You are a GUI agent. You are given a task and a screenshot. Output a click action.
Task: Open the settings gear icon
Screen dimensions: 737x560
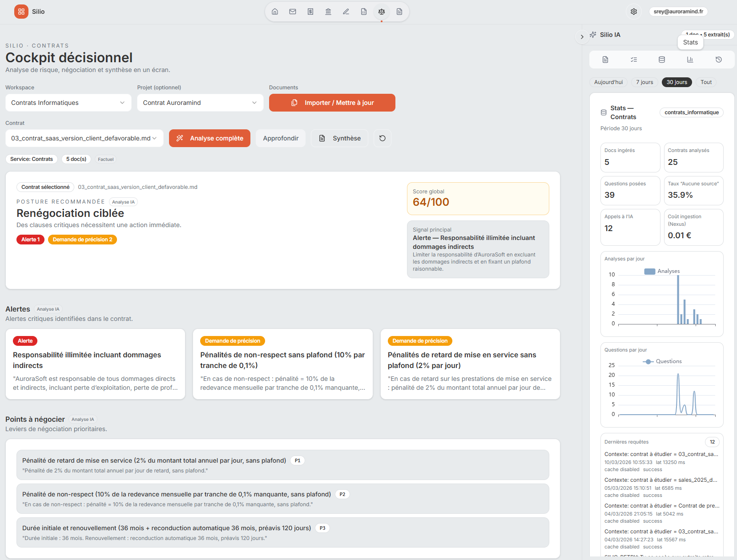633,12
